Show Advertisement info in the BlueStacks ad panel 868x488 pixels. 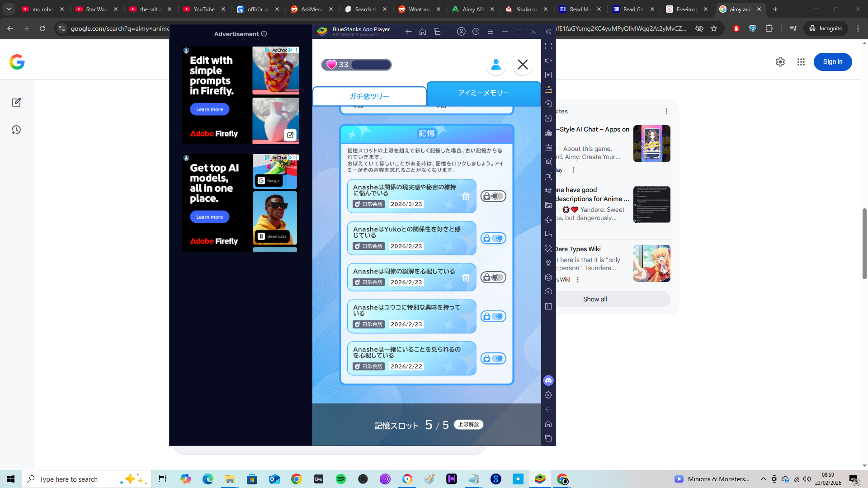pos(264,34)
